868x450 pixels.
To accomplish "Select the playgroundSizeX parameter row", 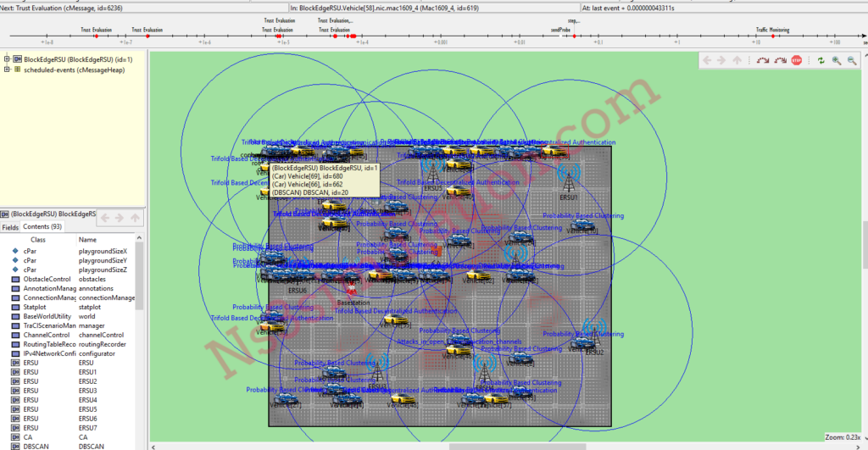I will click(x=69, y=252).
